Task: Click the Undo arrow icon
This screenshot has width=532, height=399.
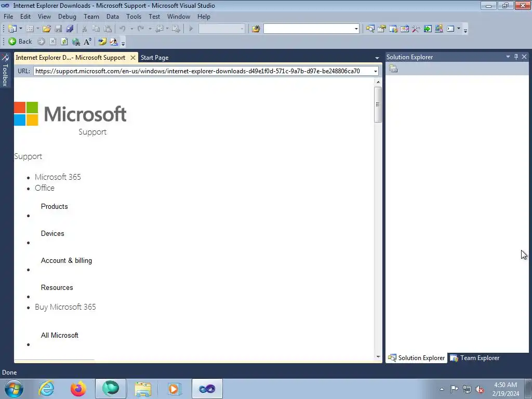Action: (x=123, y=29)
